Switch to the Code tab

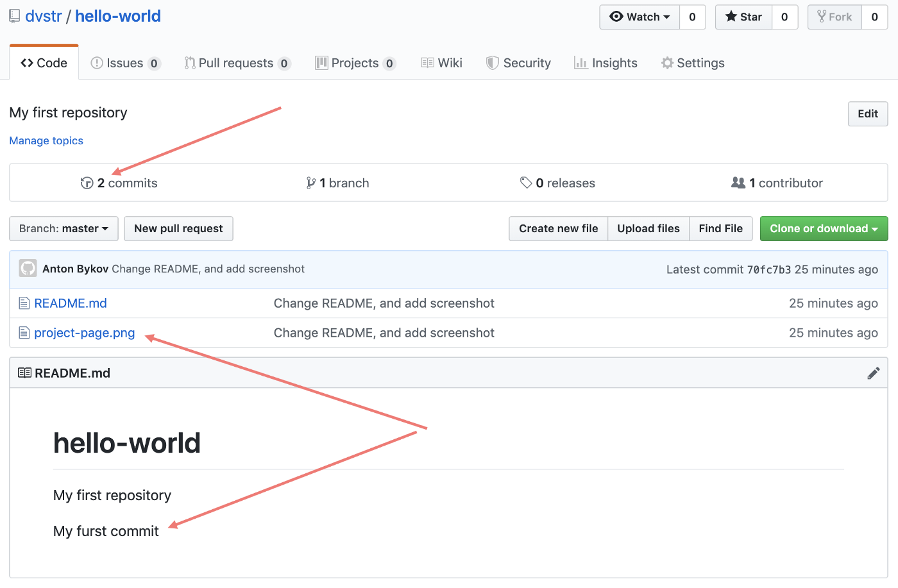point(44,63)
